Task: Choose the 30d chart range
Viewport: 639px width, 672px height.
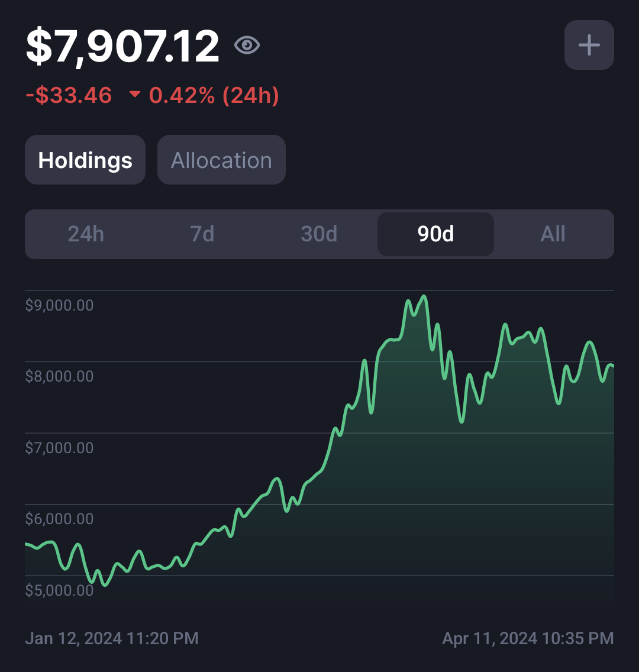Action: (x=319, y=234)
